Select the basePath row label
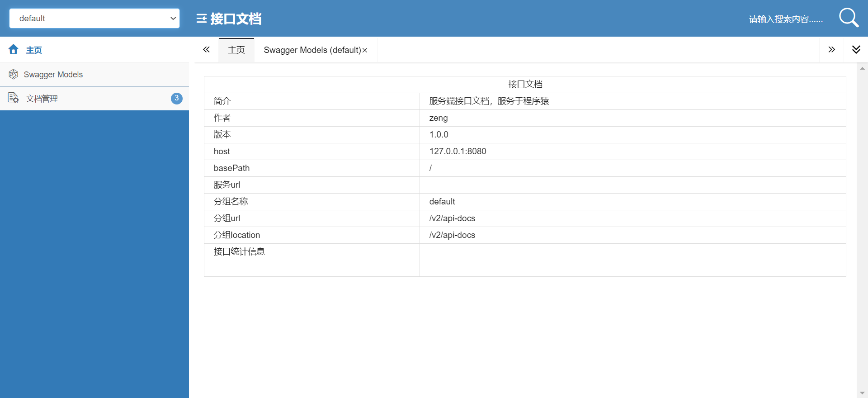Image resolution: width=868 pixels, height=398 pixels. pyautogui.click(x=231, y=168)
